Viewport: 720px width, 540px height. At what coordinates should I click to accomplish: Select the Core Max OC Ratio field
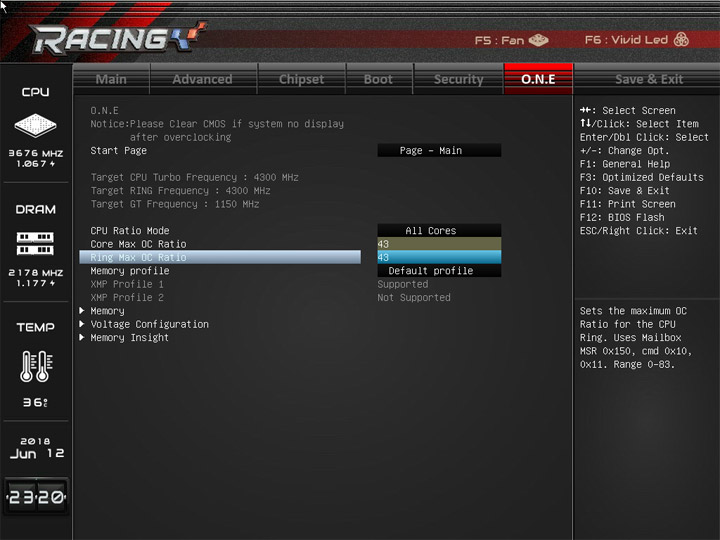pos(439,244)
